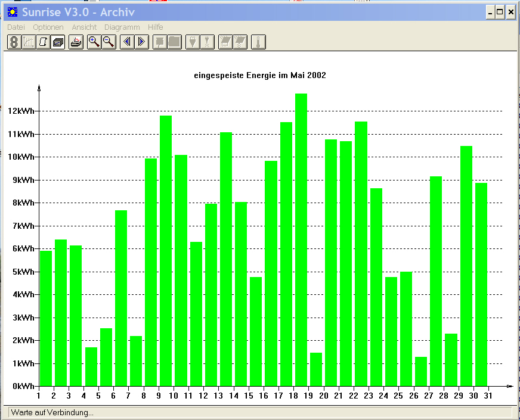Click the status text 'Warte auf Verbindung...'

pyautogui.click(x=52, y=412)
